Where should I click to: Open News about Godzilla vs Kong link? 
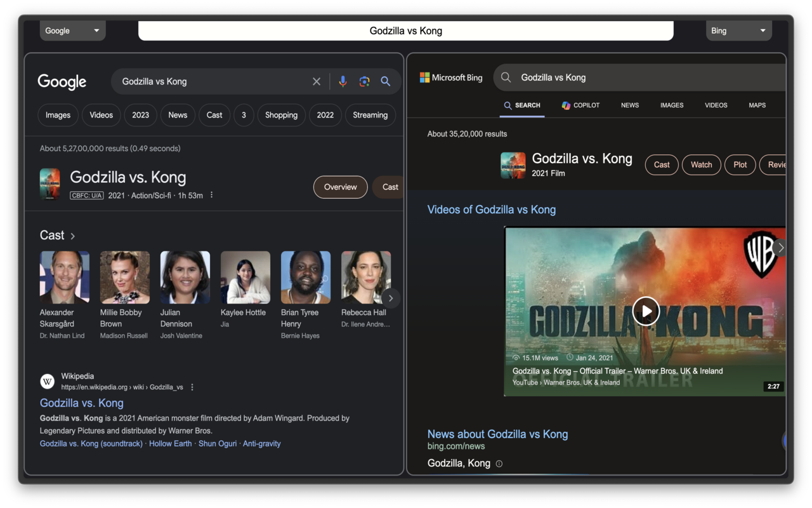click(x=498, y=434)
